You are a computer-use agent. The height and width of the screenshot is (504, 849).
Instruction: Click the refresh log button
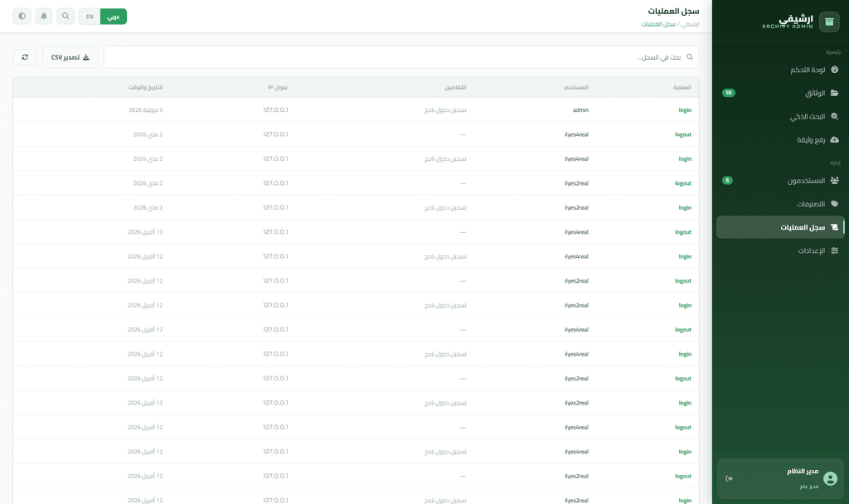click(x=25, y=57)
